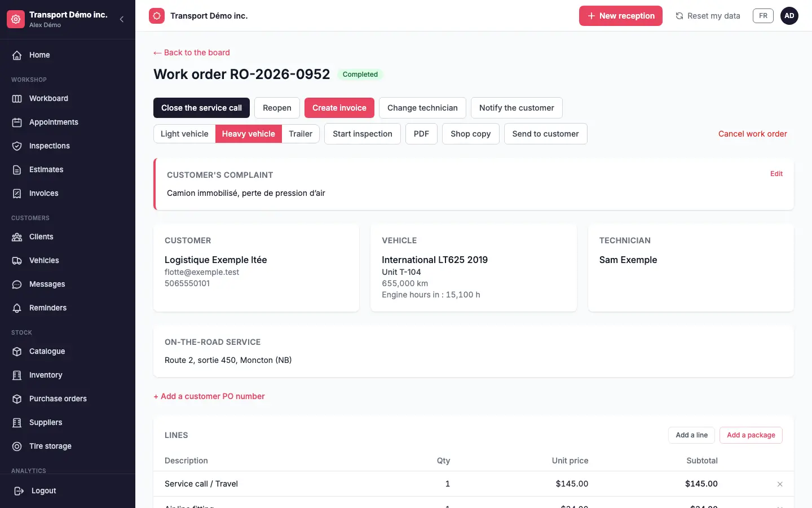
Task: Select Light vehicle type
Action: (184, 134)
